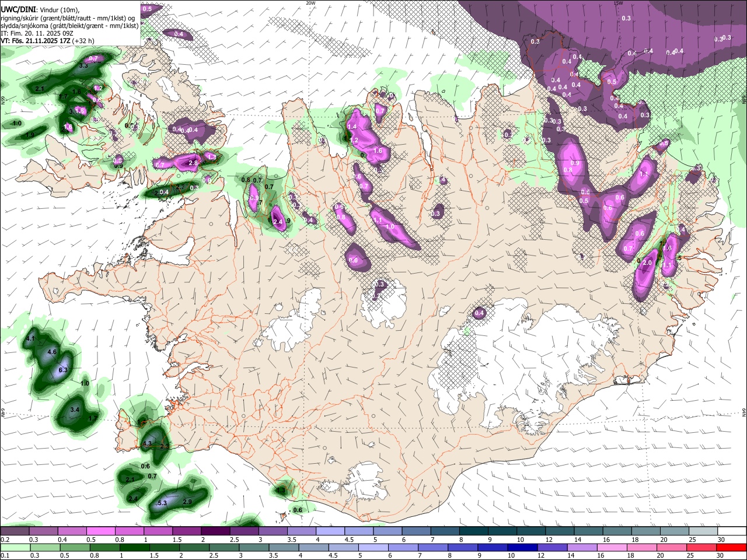
Task: Click the light pink rain swatch at 16
Action: pyautogui.click(x=613, y=547)
